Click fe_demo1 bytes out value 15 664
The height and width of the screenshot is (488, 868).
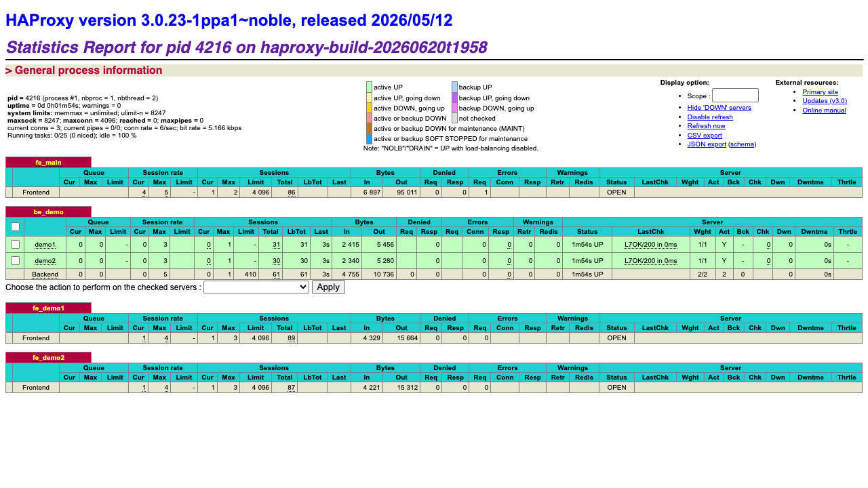(408, 338)
